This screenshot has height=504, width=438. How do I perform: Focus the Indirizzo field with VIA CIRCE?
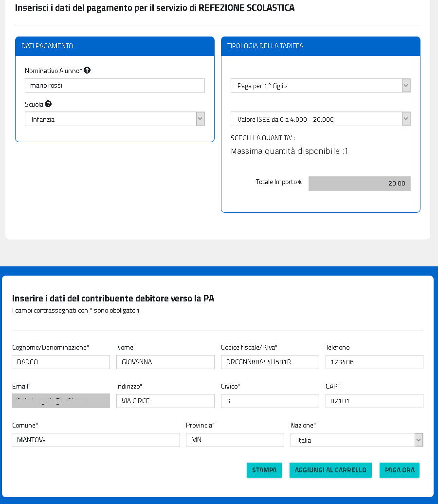(x=165, y=401)
